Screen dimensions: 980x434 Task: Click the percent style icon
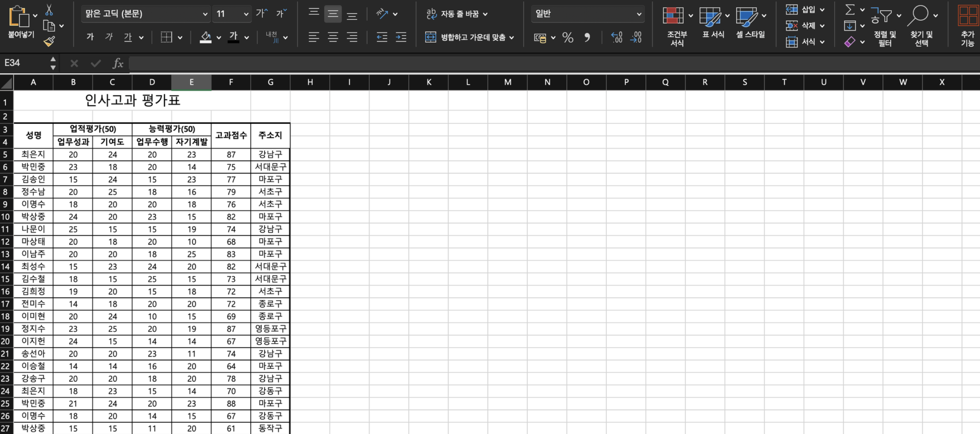[567, 37]
